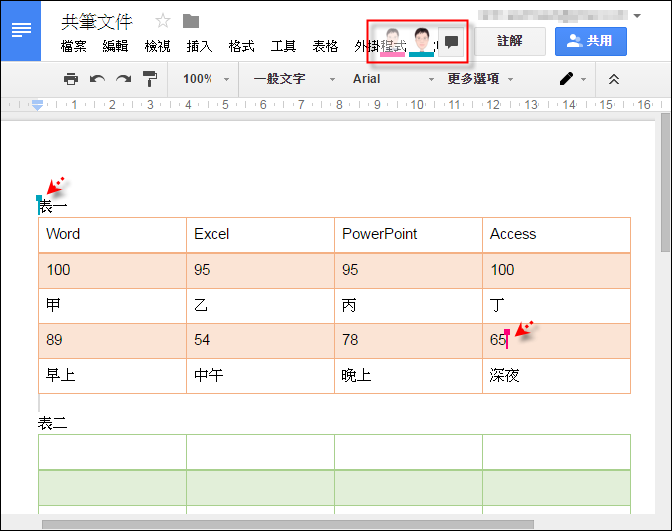Open the 檢視 menu

(x=157, y=46)
